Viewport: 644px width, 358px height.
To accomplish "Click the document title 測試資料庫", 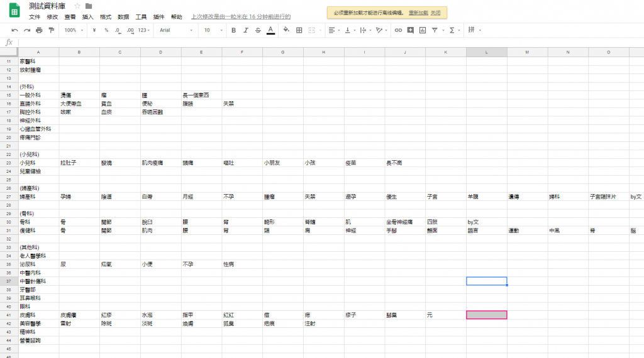I will point(47,6).
